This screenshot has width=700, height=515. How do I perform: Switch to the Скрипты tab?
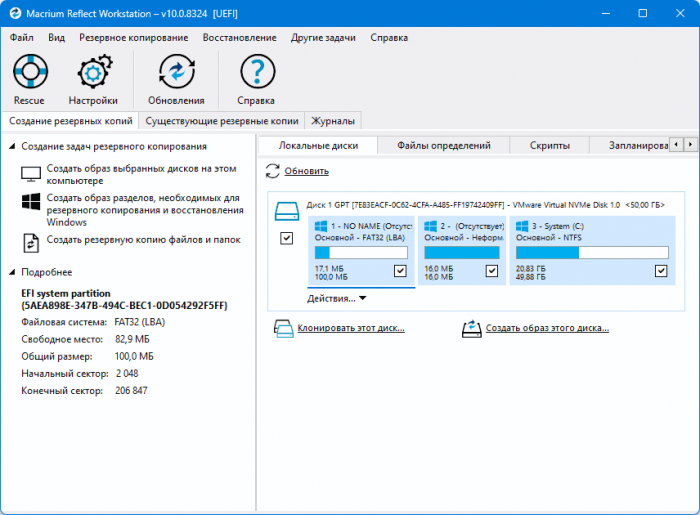550,145
